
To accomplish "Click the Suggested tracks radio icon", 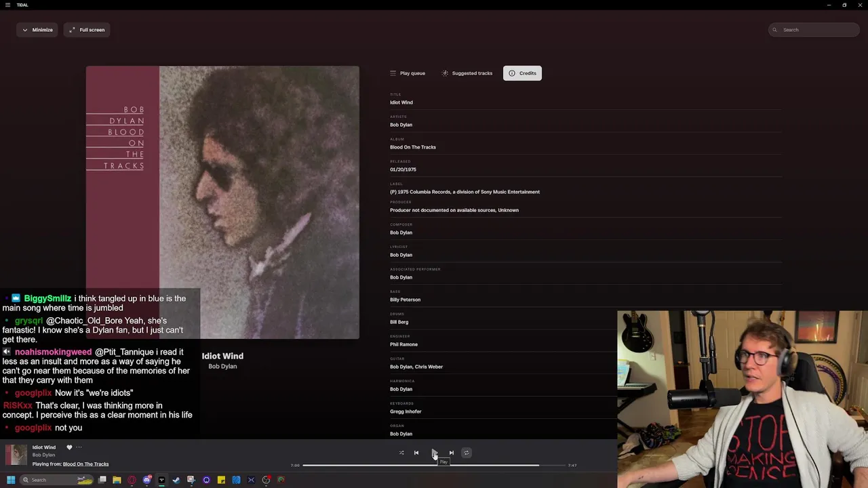I will tap(445, 73).
